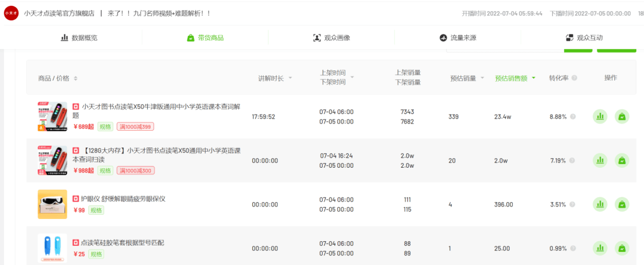Click the pie icon on 流量来源 tab
This screenshot has width=644, height=265.
point(443,38)
